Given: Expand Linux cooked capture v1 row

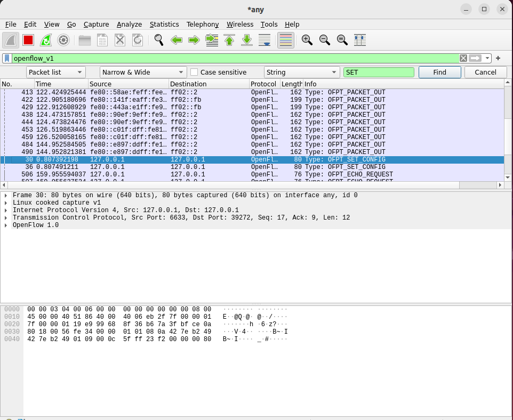Looking at the screenshot, I should [6, 203].
